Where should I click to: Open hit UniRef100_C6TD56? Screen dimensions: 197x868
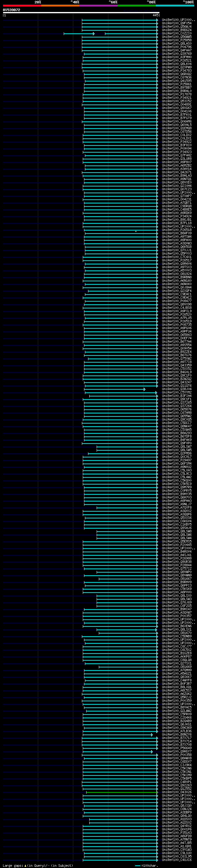click(x=176, y=131)
